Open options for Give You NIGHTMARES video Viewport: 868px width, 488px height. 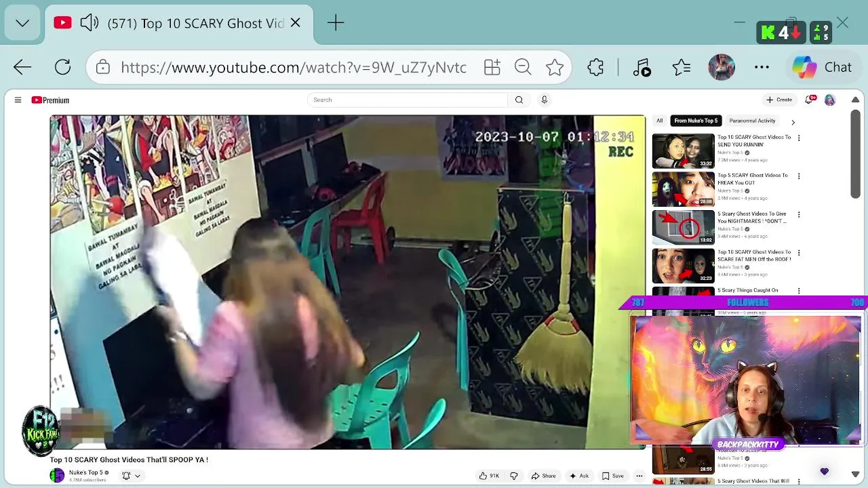tap(798, 214)
